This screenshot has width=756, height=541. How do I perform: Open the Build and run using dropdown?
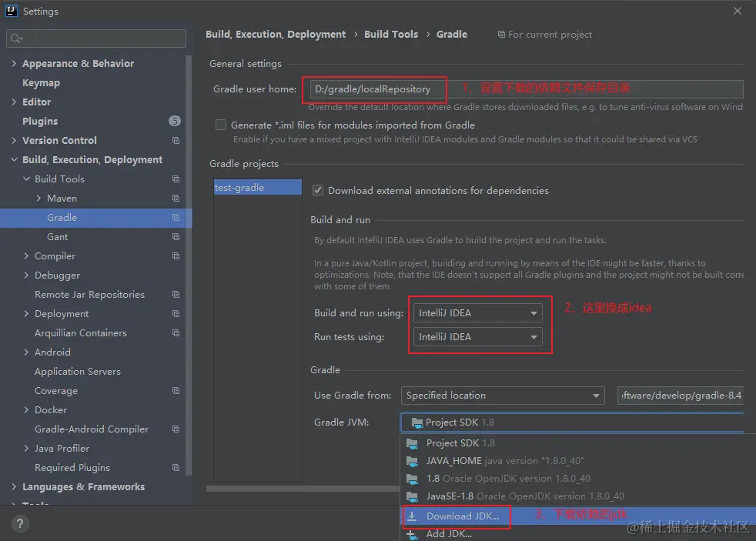pyautogui.click(x=478, y=313)
